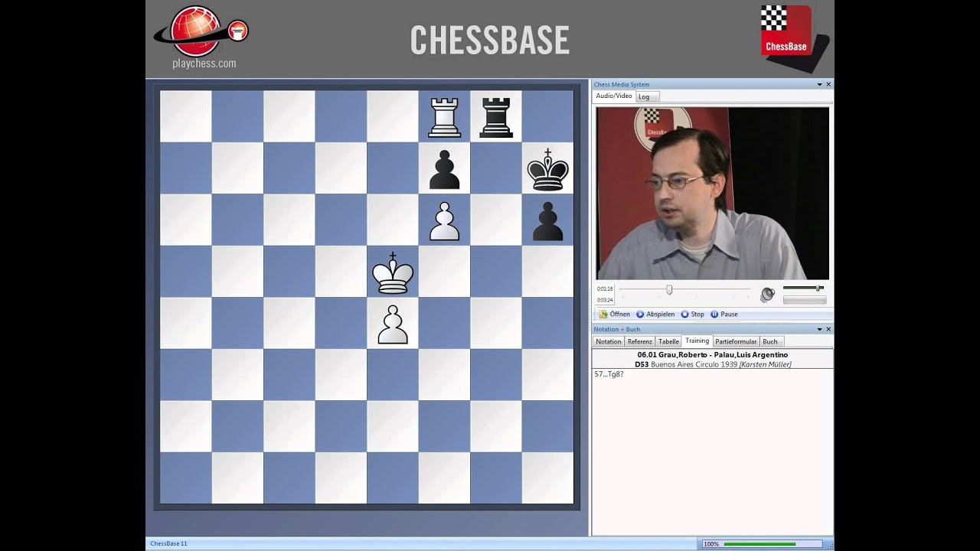This screenshot has width=980, height=551.
Task: Open the Partieformular tab
Action: coord(736,341)
